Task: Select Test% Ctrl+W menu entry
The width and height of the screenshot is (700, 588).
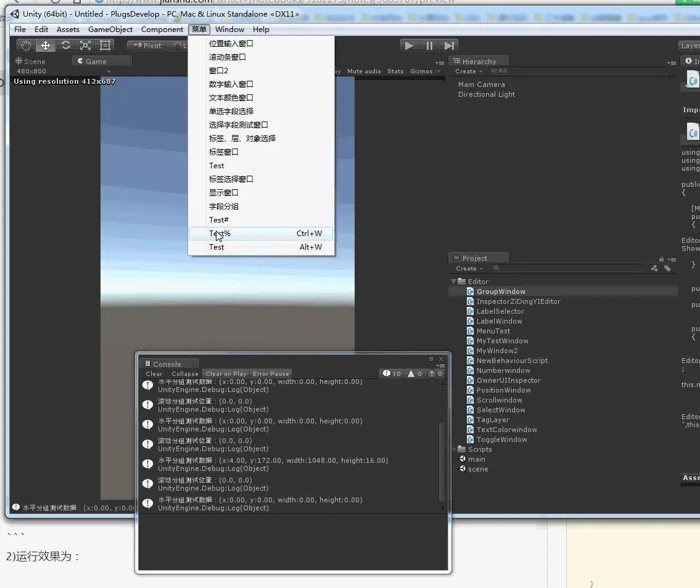Action: click(x=261, y=234)
